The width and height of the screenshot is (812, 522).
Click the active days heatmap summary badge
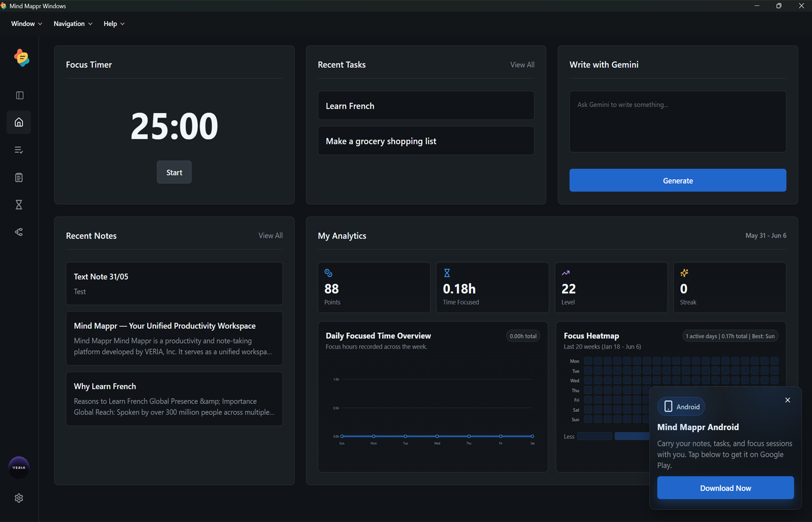(x=730, y=336)
